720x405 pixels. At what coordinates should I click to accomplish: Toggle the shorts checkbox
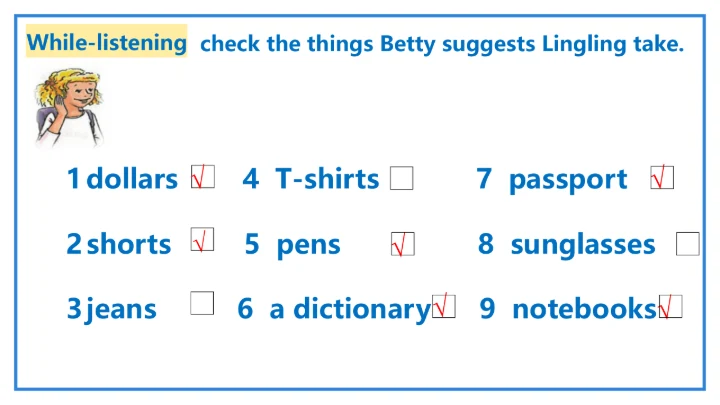[202, 241]
